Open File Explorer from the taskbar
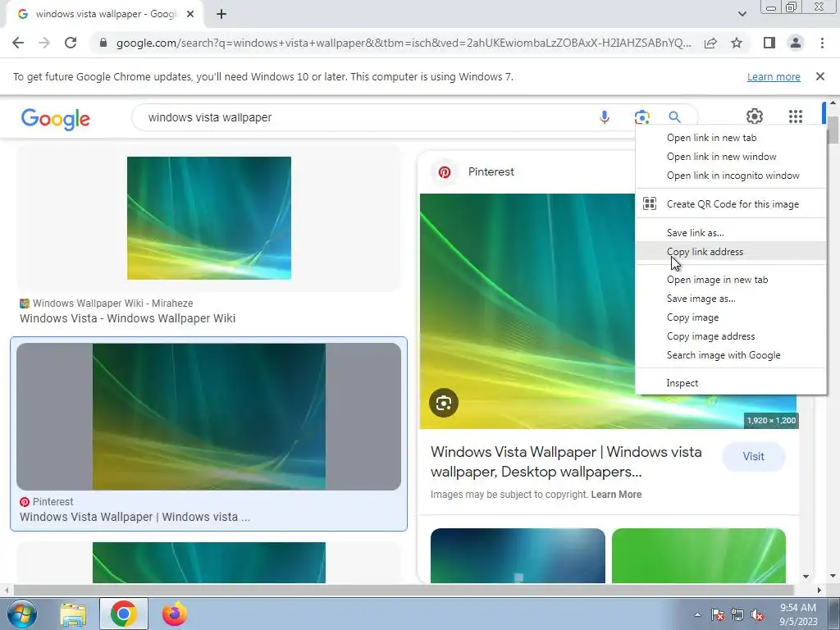840x630 pixels. point(73,614)
